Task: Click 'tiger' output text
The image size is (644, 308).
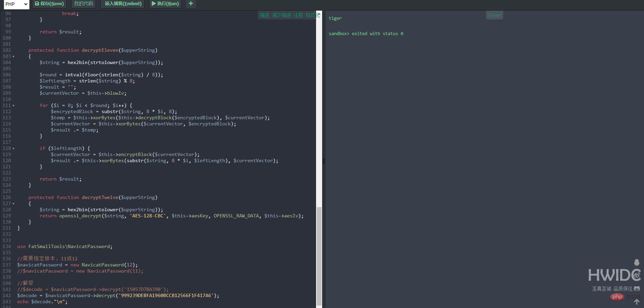Action: pos(335,18)
